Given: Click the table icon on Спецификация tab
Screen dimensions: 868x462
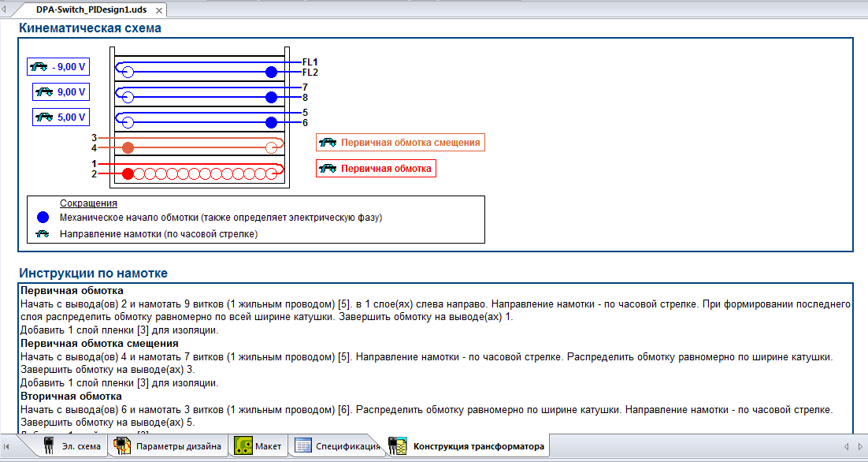Looking at the screenshot, I should [302, 445].
